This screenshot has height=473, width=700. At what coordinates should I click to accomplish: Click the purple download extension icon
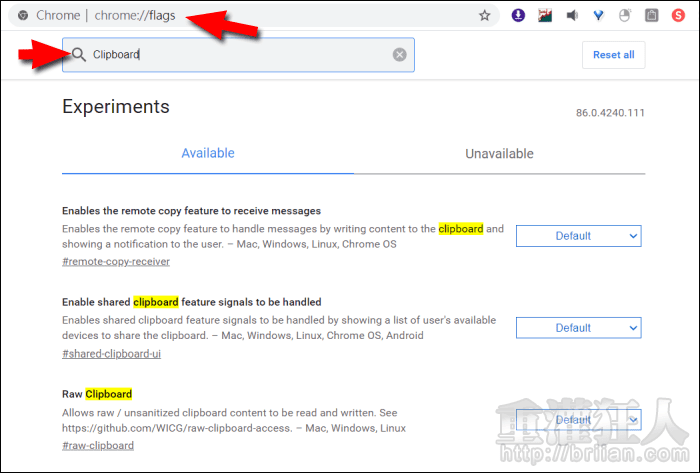[x=518, y=16]
